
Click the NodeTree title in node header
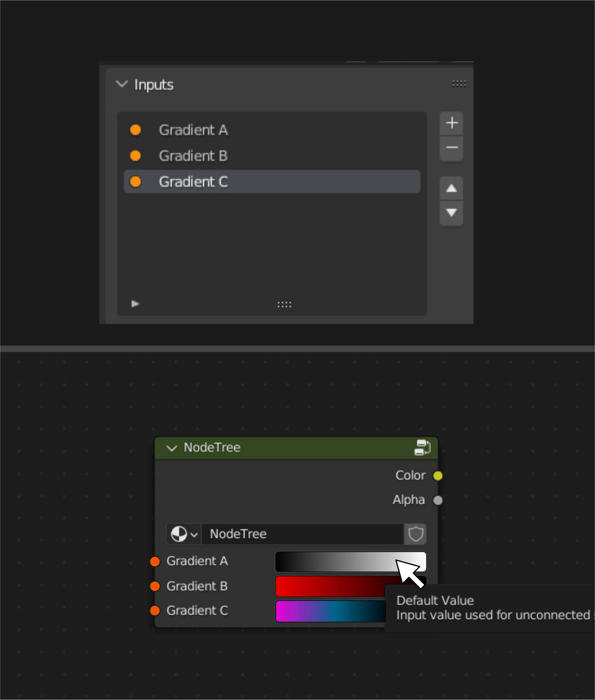point(212,447)
